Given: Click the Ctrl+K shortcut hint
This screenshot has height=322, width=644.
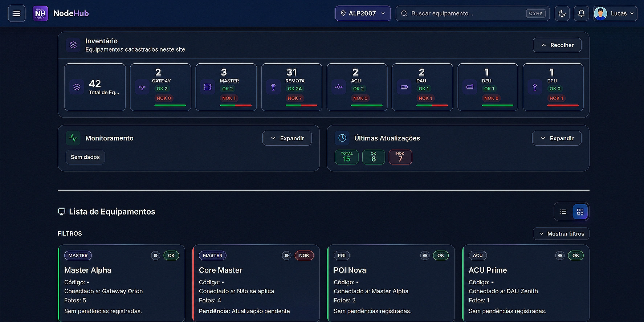Looking at the screenshot, I should point(536,13).
